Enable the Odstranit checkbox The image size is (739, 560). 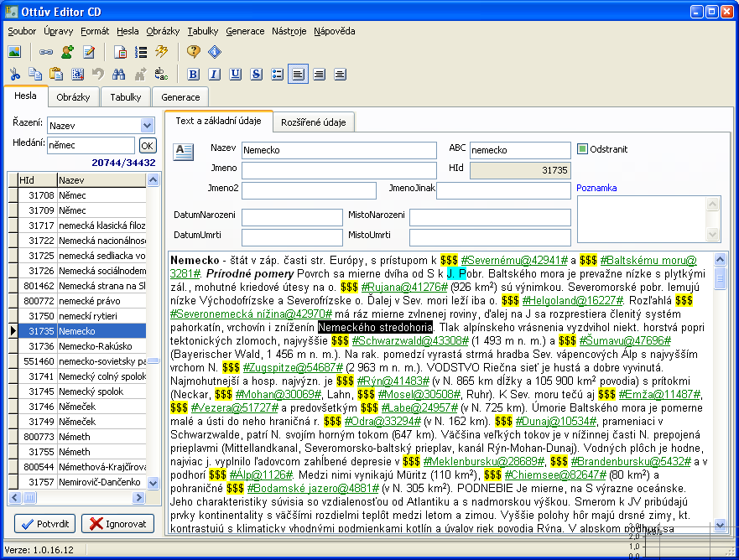[583, 149]
